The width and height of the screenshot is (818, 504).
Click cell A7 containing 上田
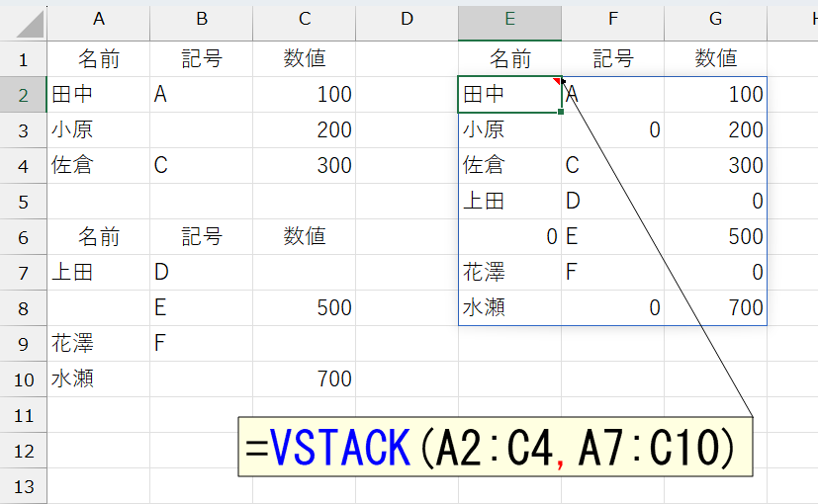(x=99, y=273)
